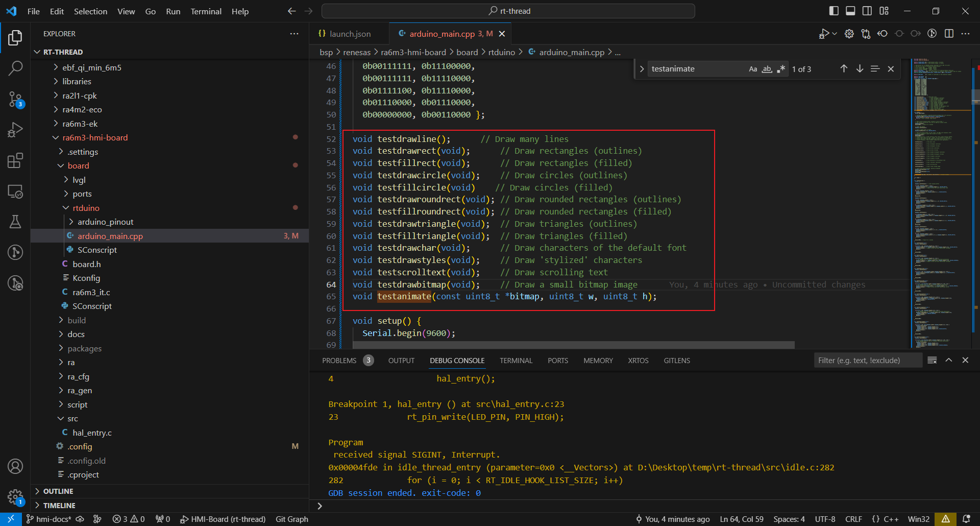Click the Explorer more actions ellipsis
The height and width of the screenshot is (526, 980).
pos(295,34)
